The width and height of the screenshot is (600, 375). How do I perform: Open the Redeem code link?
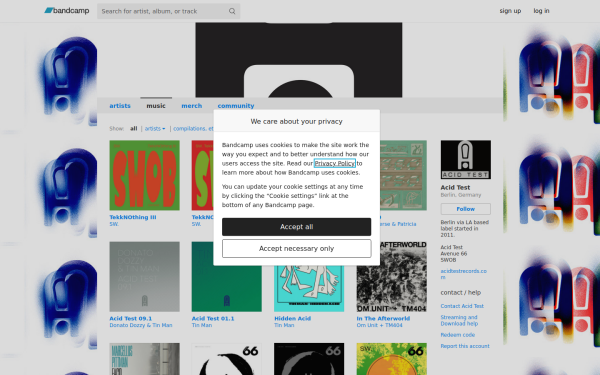457,335
